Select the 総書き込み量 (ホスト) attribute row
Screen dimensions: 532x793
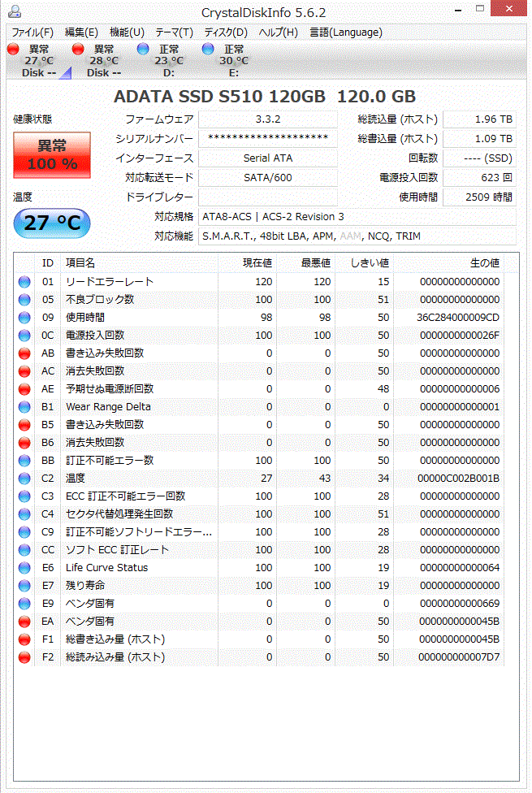pos(259,639)
